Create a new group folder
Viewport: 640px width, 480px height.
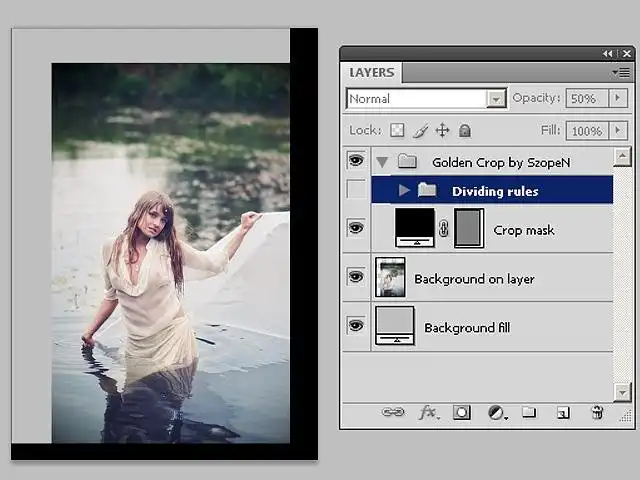click(529, 412)
